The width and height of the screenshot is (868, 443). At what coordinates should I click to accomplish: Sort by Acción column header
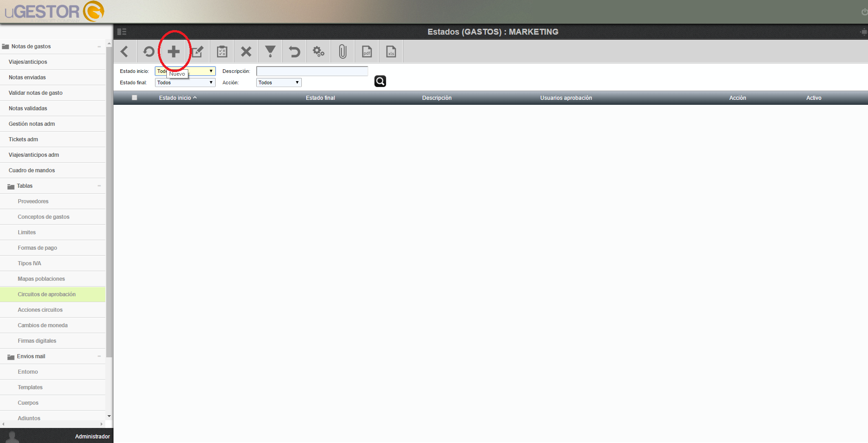click(738, 98)
